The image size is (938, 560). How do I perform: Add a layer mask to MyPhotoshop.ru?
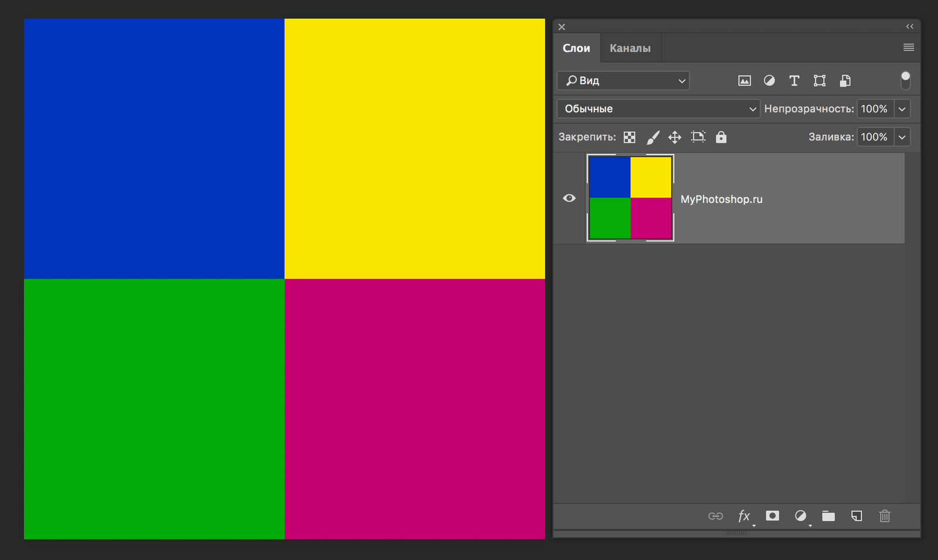[x=772, y=516]
